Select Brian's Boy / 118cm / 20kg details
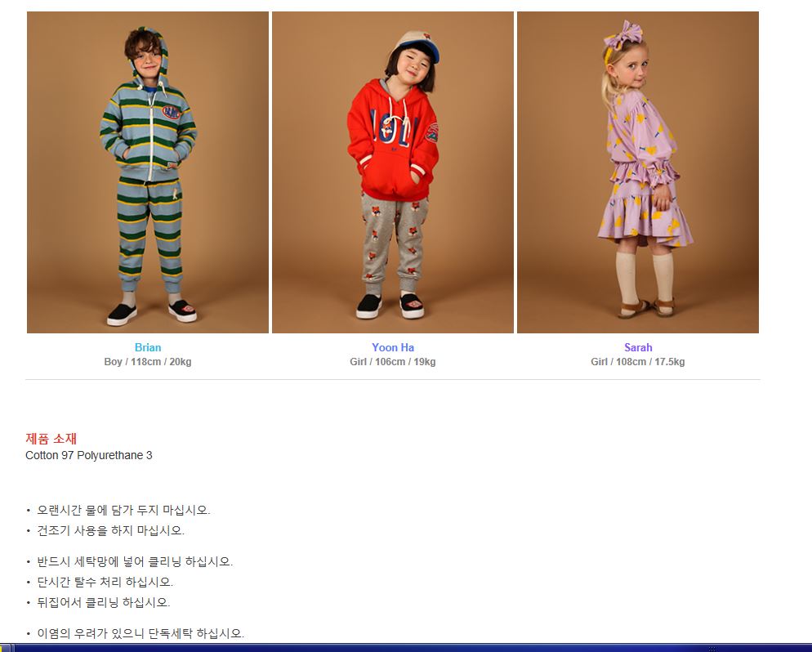Screen dimensions: 812x652 148,362
